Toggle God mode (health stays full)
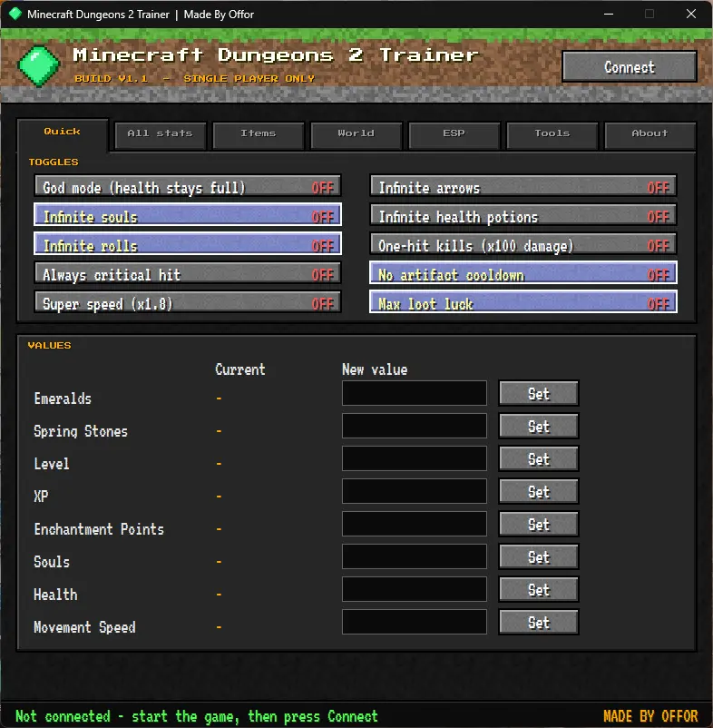Screen dimensions: 713x728 pos(188,186)
